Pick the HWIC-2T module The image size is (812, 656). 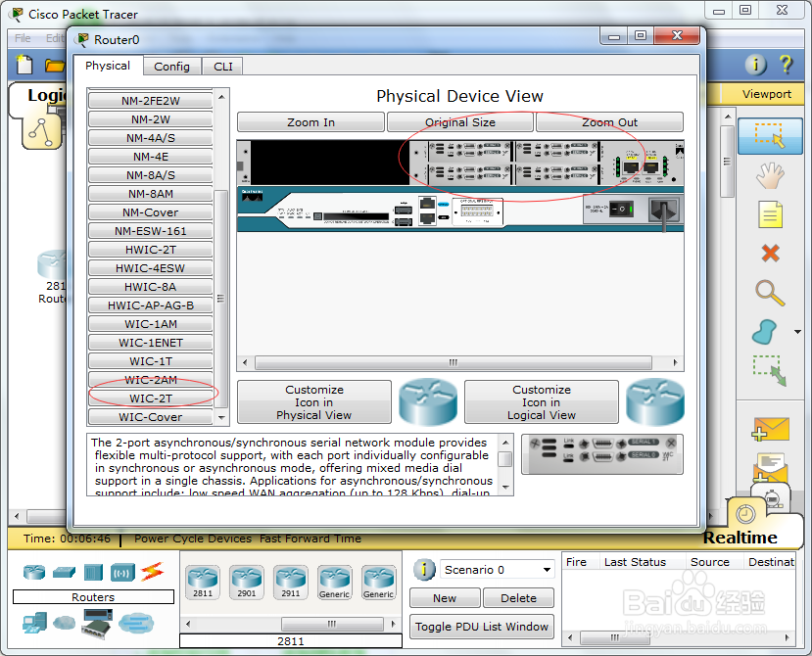coord(150,250)
